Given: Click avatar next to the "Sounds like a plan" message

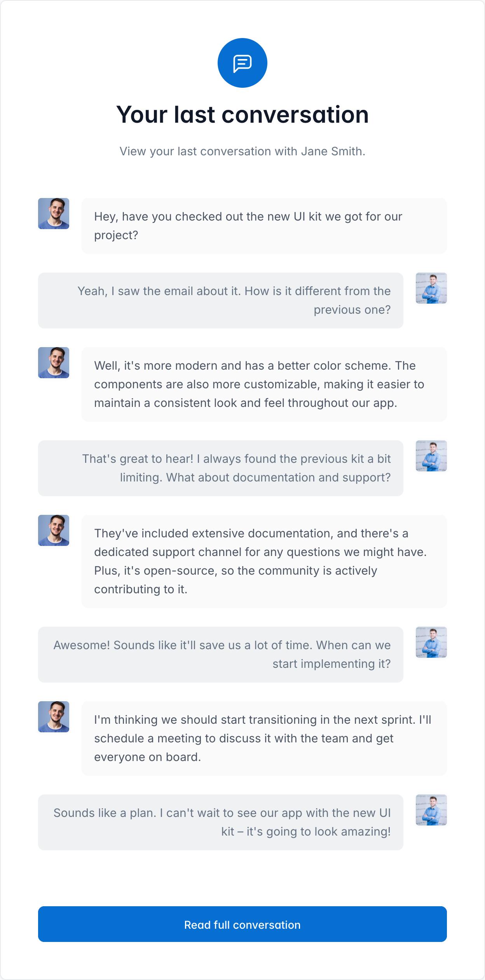Looking at the screenshot, I should tap(431, 810).
